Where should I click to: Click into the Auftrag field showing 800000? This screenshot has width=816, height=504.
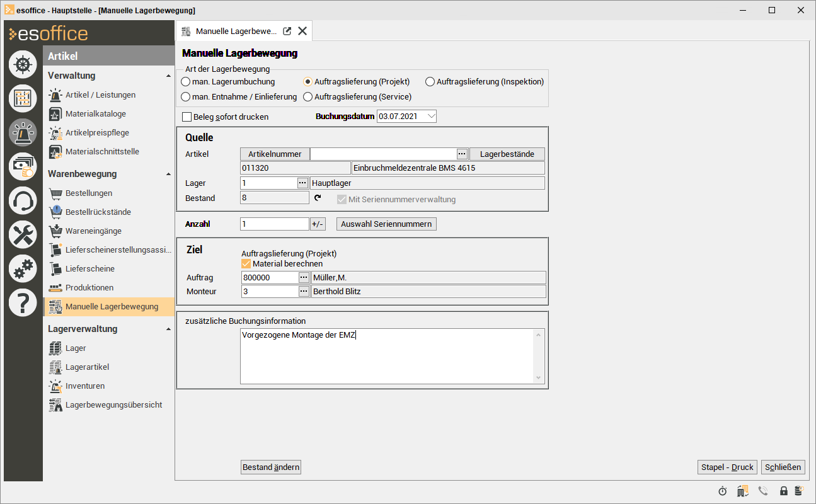[x=270, y=278]
